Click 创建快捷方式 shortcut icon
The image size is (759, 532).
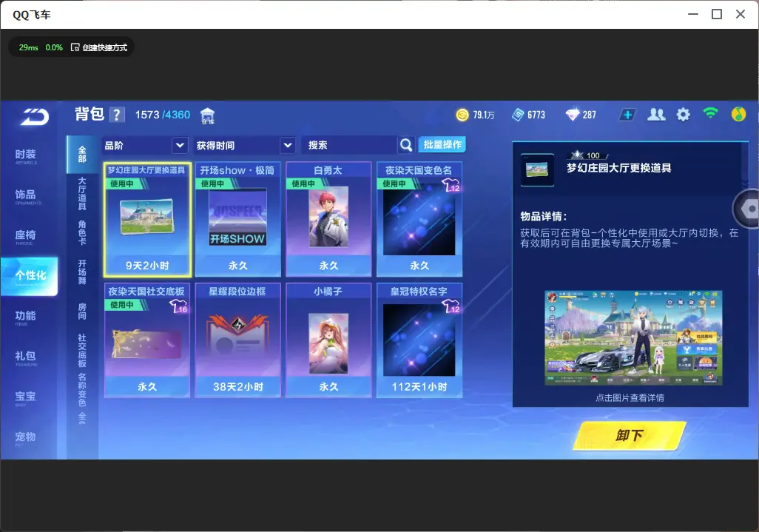75,47
